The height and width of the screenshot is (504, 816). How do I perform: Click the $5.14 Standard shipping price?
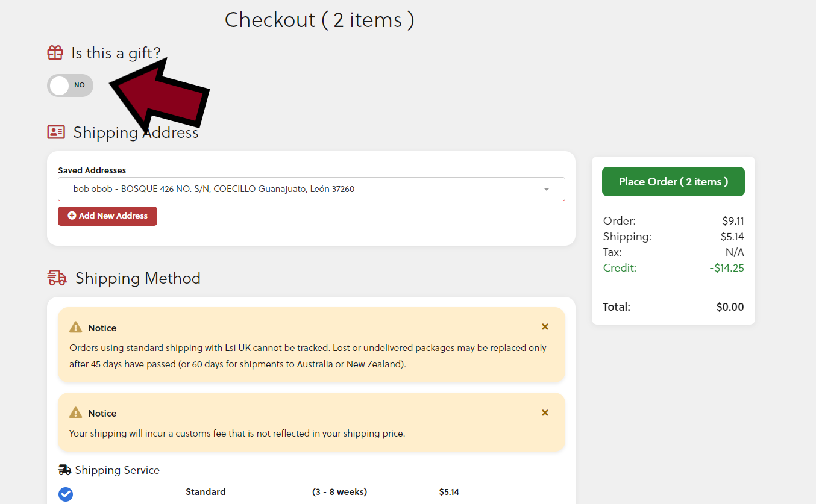tap(449, 492)
